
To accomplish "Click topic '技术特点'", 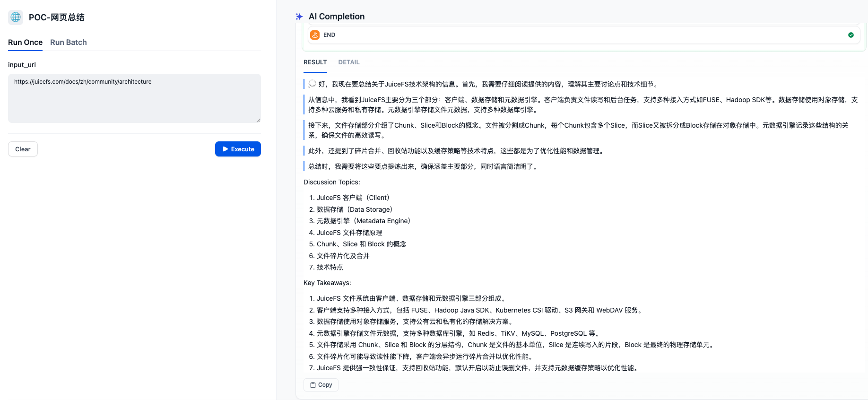I will point(330,267).
